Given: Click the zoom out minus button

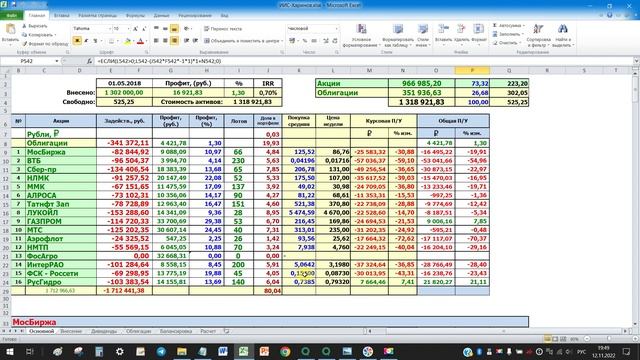Looking at the screenshot, I should tap(587, 339).
